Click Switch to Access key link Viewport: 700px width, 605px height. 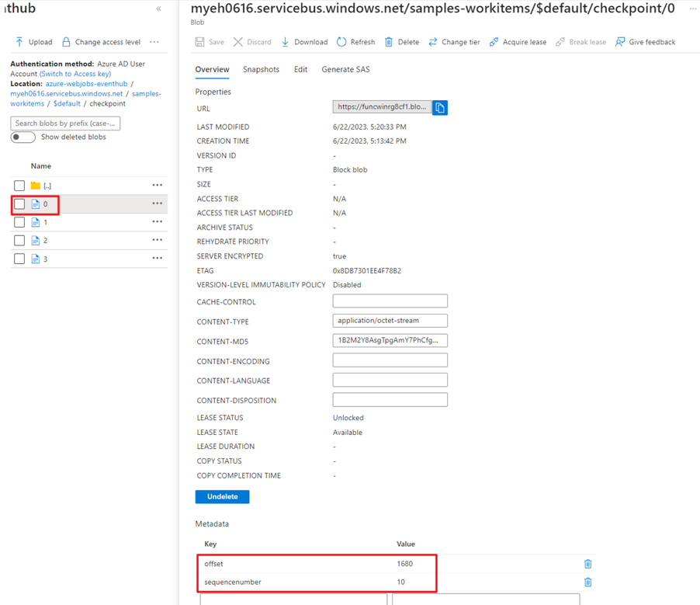(x=75, y=74)
